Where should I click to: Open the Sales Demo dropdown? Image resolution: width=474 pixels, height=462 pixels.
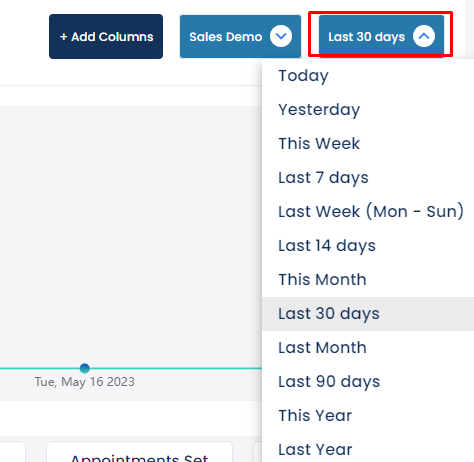coord(240,37)
